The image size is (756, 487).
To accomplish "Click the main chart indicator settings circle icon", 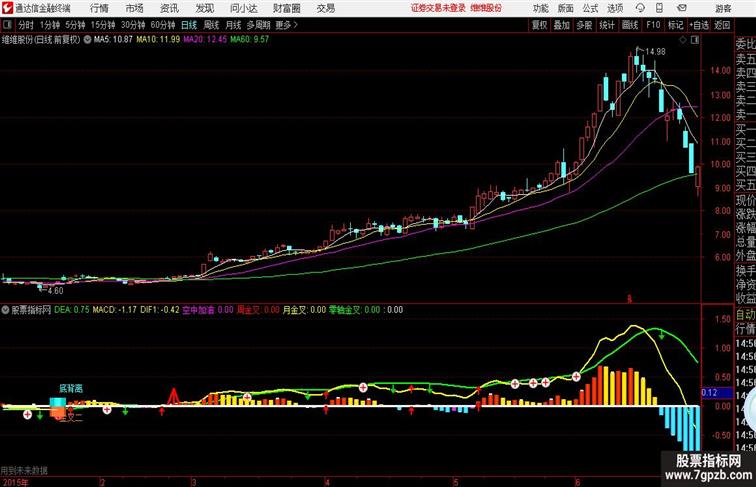I will [87, 40].
